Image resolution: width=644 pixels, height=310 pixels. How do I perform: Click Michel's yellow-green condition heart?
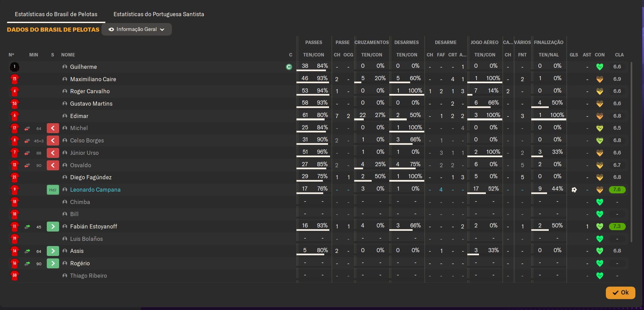pyautogui.click(x=600, y=128)
